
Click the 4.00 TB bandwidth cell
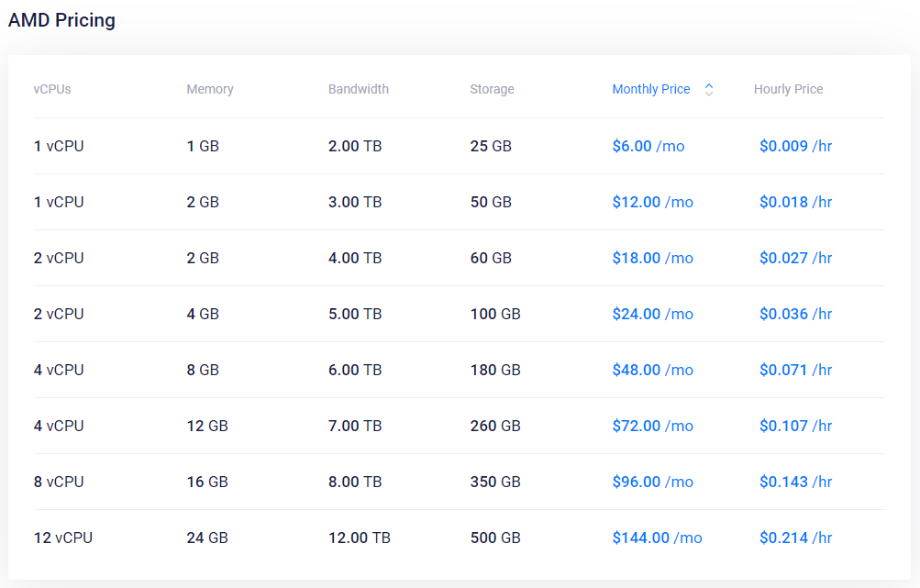click(355, 258)
